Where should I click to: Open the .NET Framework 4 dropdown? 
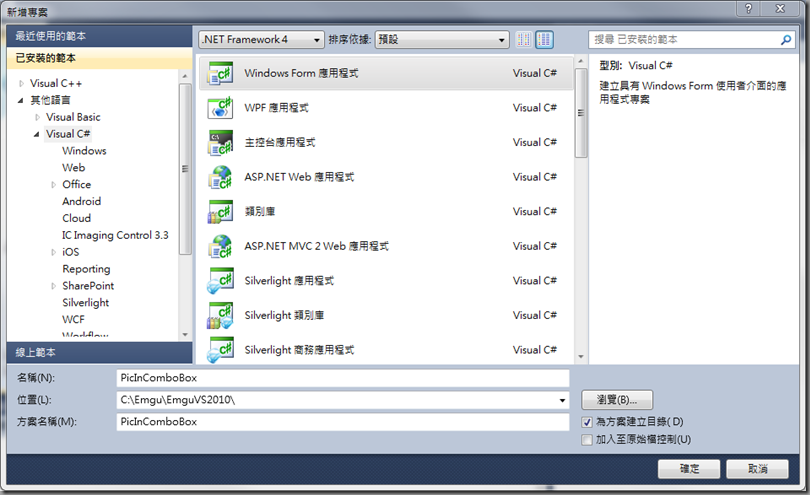click(x=261, y=39)
